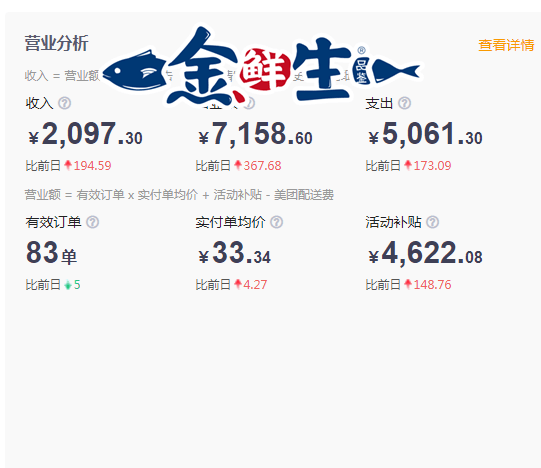
Task: Click the 83单 valid orders value
Action: 51,253
